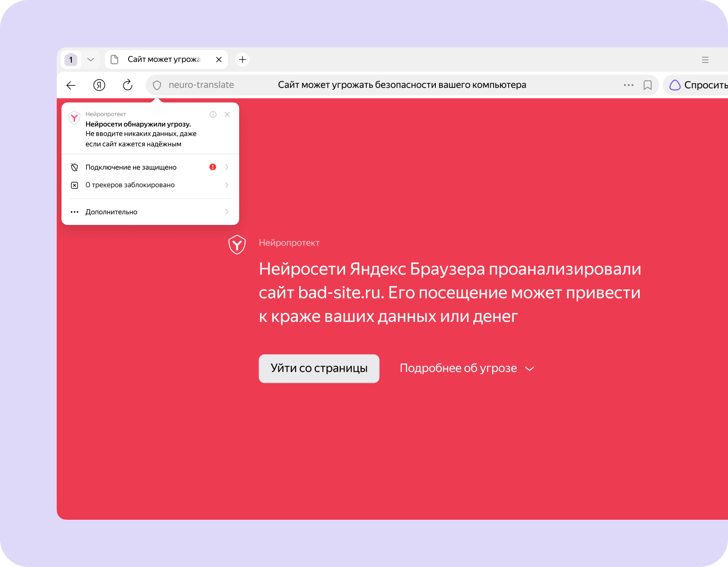Open a new tab with plus button
The width and height of the screenshot is (728, 567).
coord(243,60)
